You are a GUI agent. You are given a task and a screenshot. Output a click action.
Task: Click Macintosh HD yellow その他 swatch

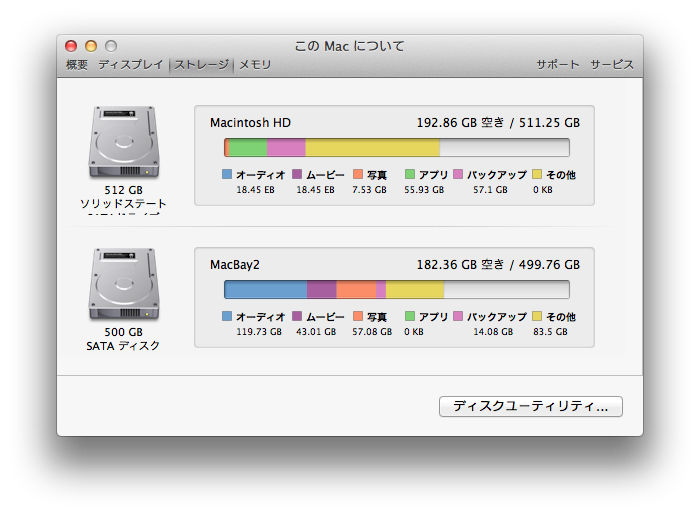pyautogui.click(x=537, y=174)
